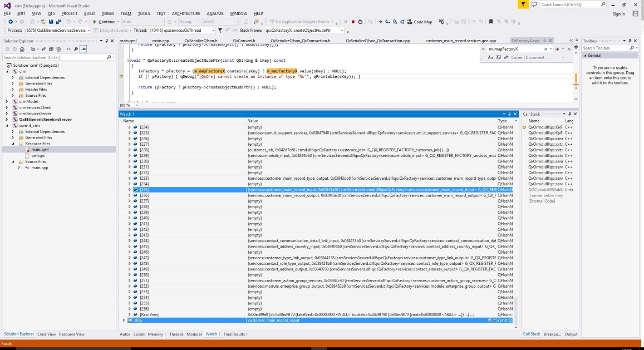Toggle Match Case in the find box
Screen dimensions: 644x350
coord(490,57)
